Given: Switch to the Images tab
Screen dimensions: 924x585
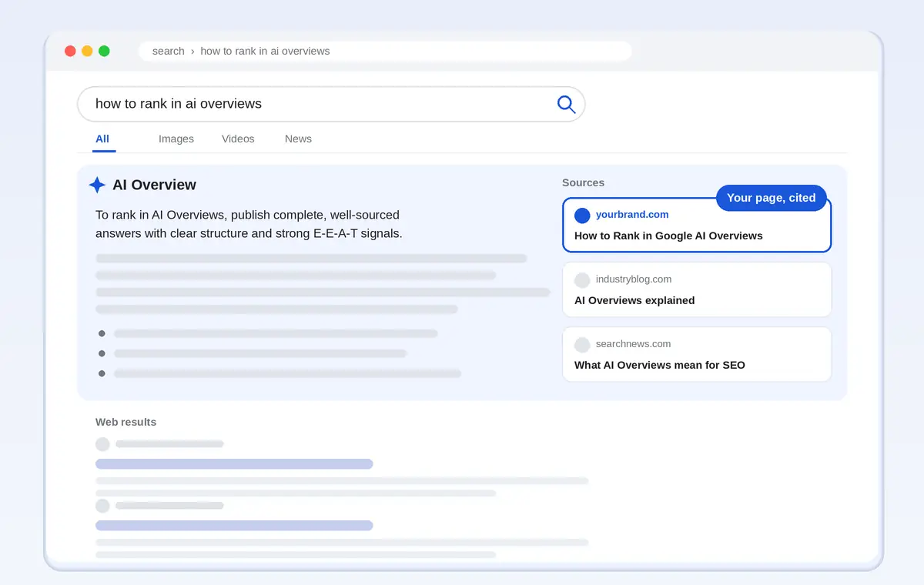Looking at the screenshot, I should (176, 139).
